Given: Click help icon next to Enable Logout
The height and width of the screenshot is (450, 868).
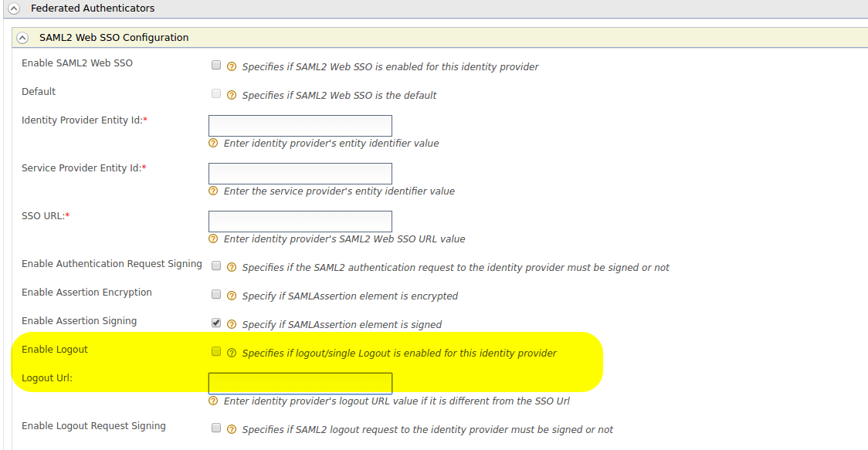Looking at the screenshot, I should 232,353.
